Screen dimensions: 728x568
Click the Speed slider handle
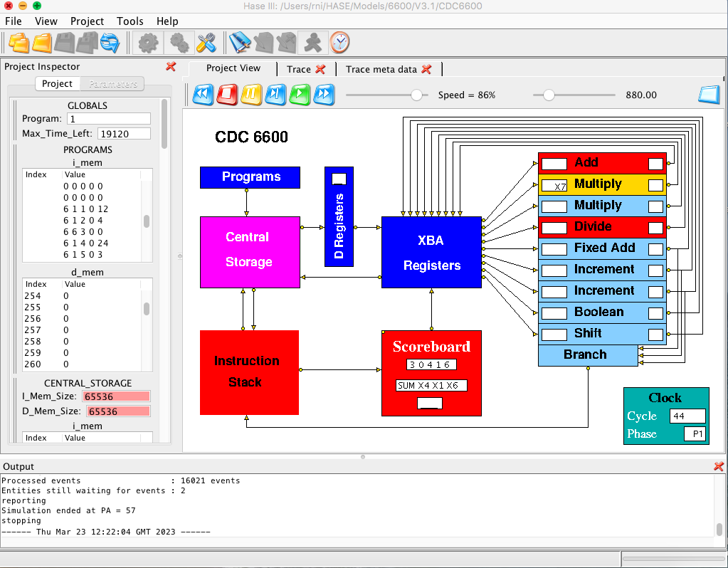click(x=416, y=95)
